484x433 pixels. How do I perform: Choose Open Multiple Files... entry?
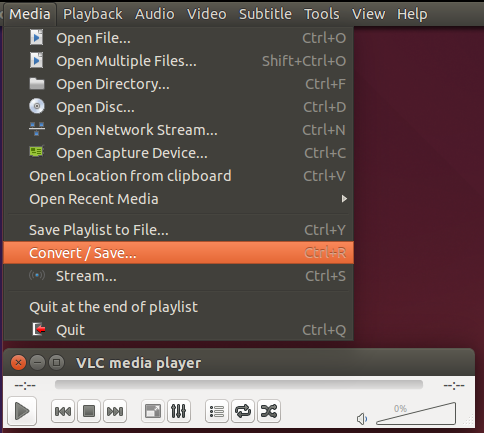click(x=178, y=61)
